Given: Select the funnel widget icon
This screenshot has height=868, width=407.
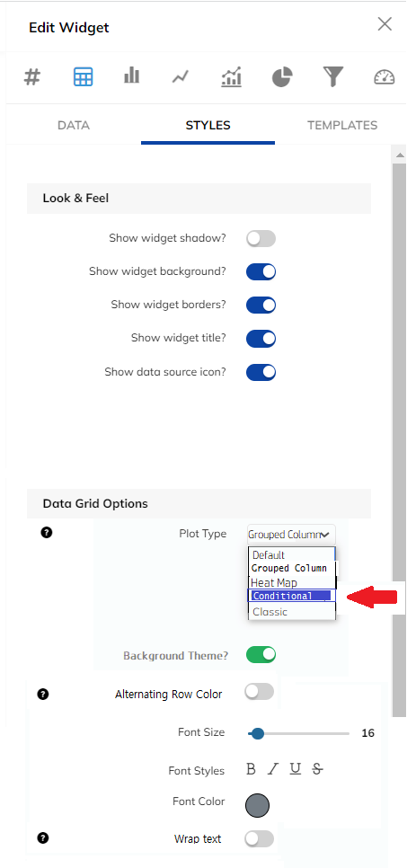Looking at the screenshot, I should [x=333, y=77].
